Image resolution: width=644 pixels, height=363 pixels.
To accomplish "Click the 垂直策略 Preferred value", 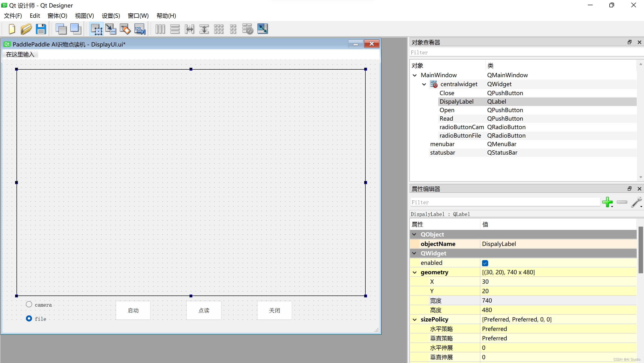I will tap(558, 338).
